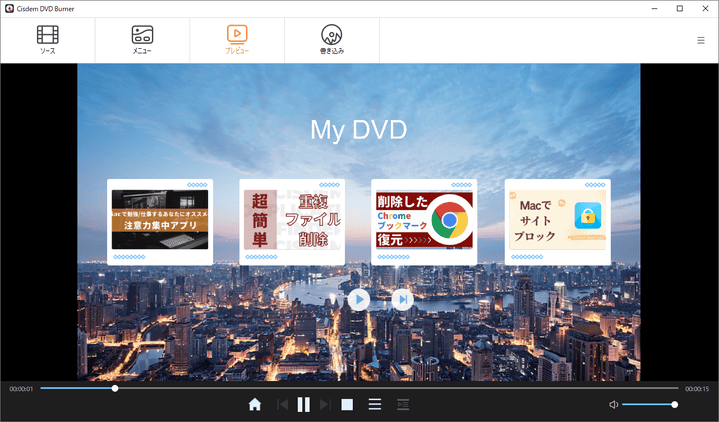Image resolution: width=719 pixels, height=422 pixels.
Task: Stop the preview with the square button
Action: (347, 405)
